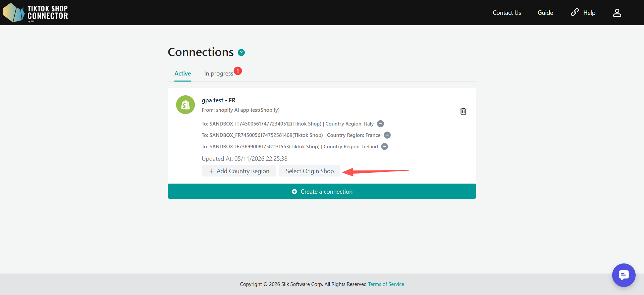Click the gpa test - FR connection name

point(219,100)
